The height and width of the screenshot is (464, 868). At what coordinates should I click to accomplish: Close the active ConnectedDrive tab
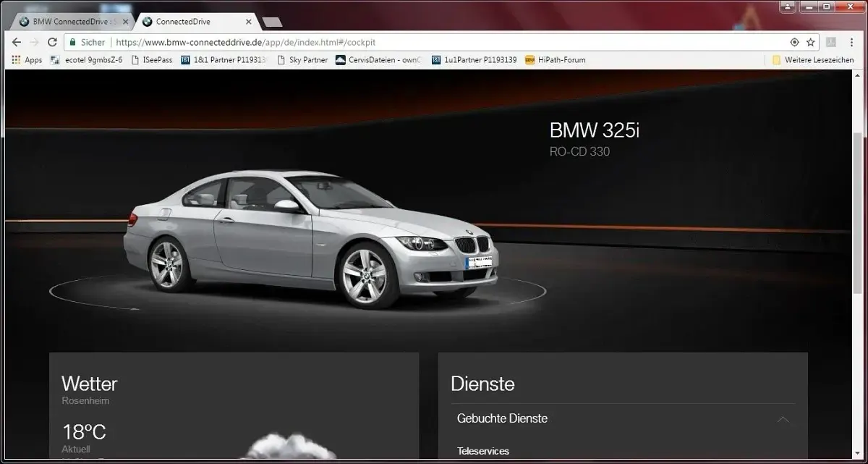click(x=249, y=22)
